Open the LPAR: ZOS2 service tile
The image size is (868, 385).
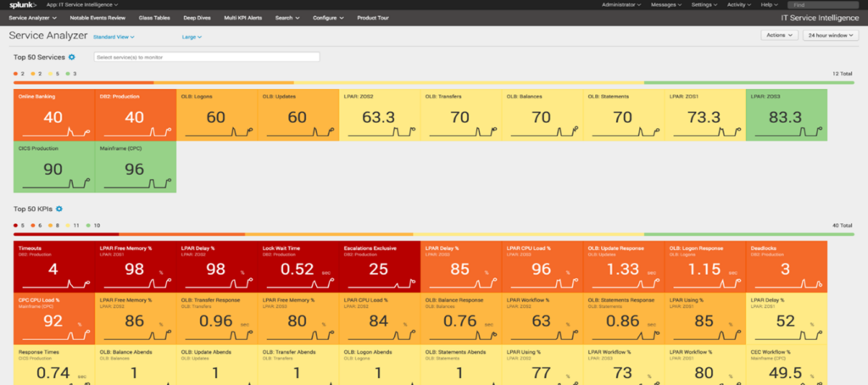(380, 114)
